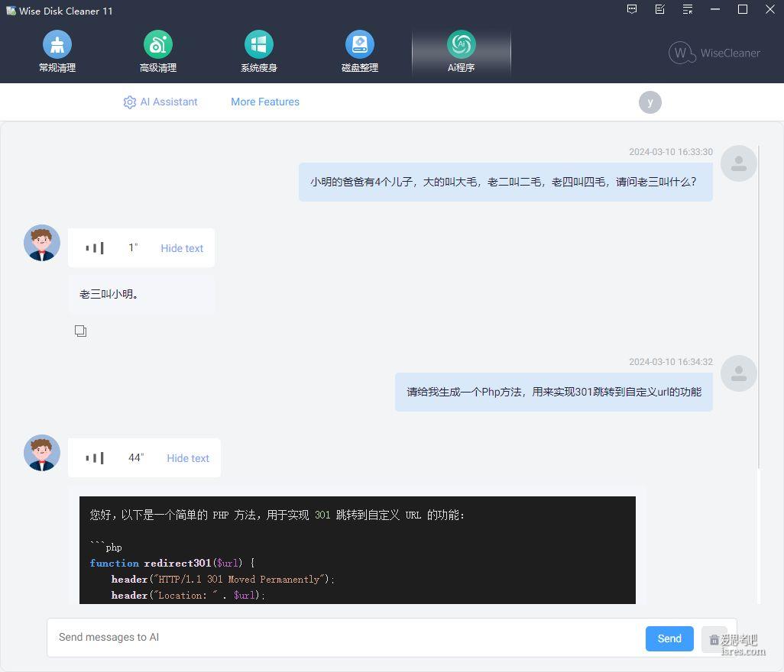The image size is (784, 672).
Task: Click the 2024-03-10 16:34:32 timestamp
Action: 670,362
